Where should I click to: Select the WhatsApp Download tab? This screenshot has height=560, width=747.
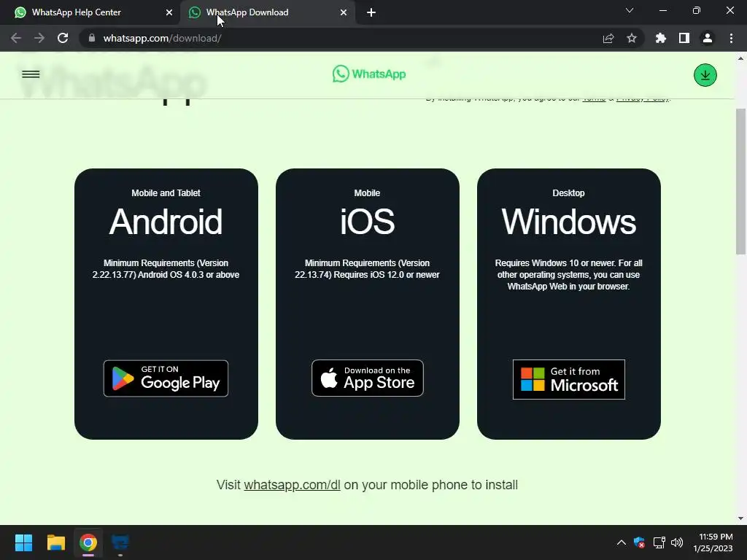click(x=267, y=12)
